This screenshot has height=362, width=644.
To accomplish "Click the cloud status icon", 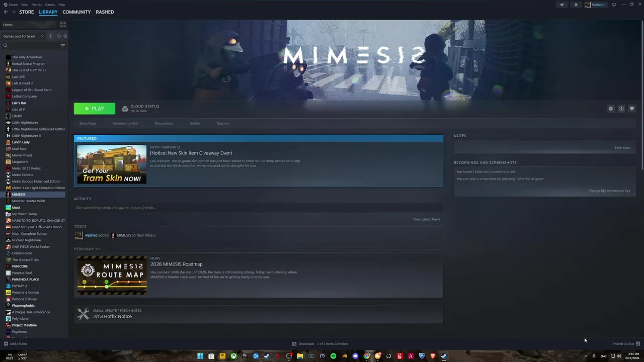I will [125, 109].
